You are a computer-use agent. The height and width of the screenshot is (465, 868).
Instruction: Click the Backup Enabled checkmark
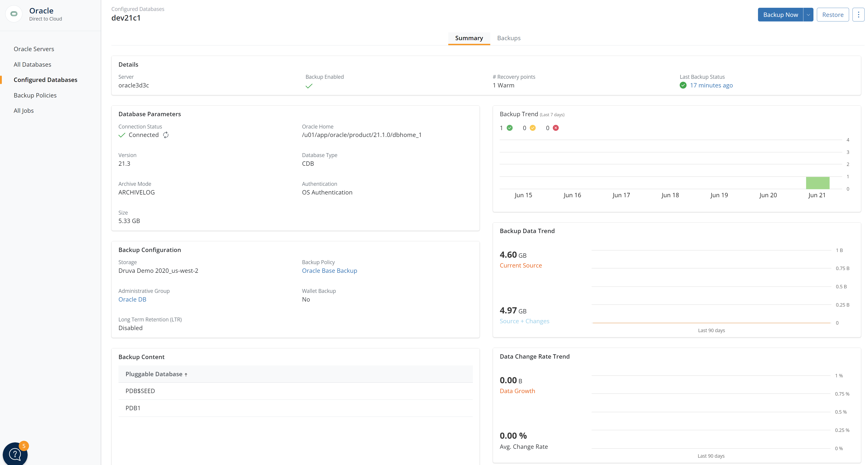coord(309,86)
